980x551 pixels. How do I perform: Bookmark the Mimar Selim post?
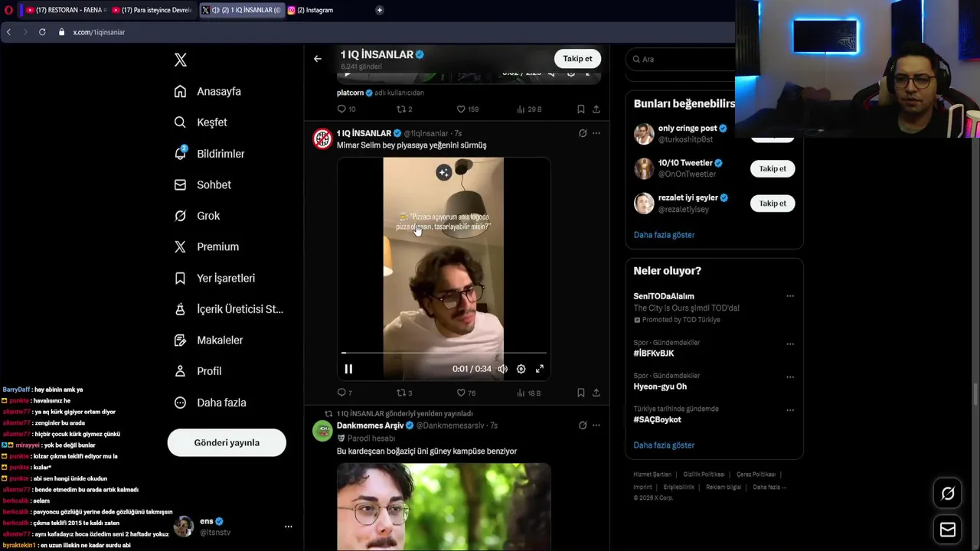[x=581, y=393]
